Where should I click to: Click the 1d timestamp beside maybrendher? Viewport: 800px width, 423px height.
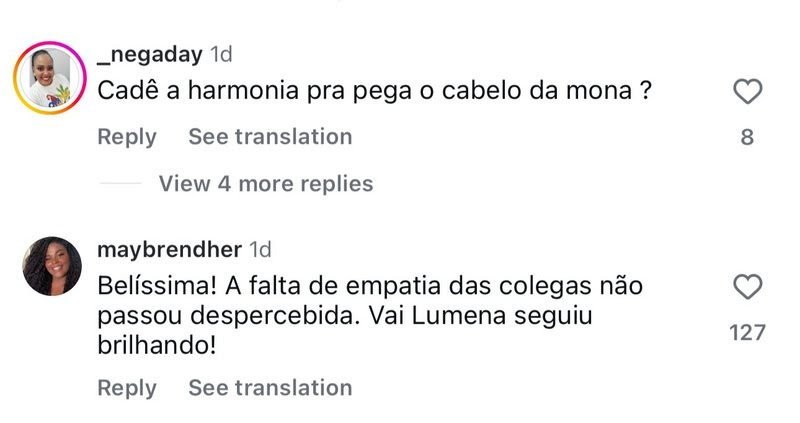(260, 249)
